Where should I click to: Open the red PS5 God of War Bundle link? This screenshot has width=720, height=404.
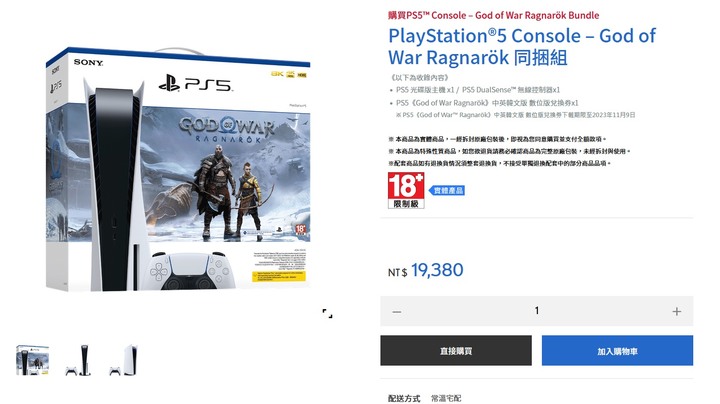coord(494,15)
